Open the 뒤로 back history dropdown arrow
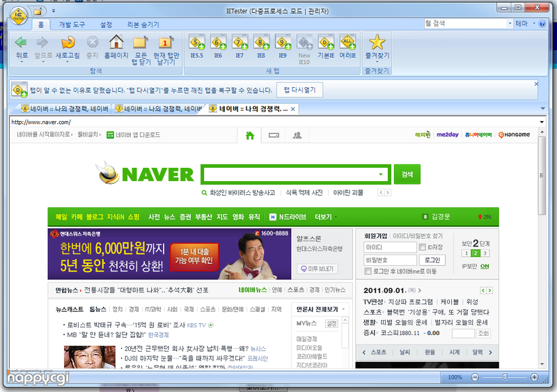 coord(22,62)
